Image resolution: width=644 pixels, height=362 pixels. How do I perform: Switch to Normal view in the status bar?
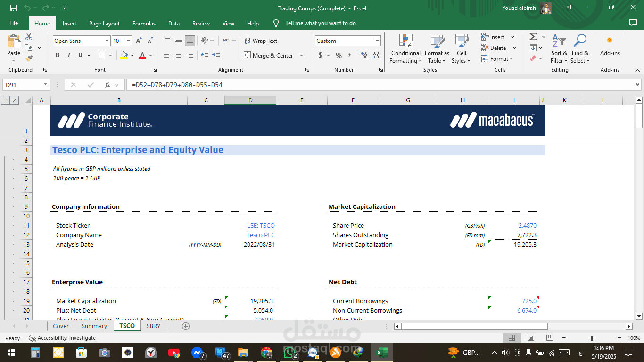pos(512,338)
